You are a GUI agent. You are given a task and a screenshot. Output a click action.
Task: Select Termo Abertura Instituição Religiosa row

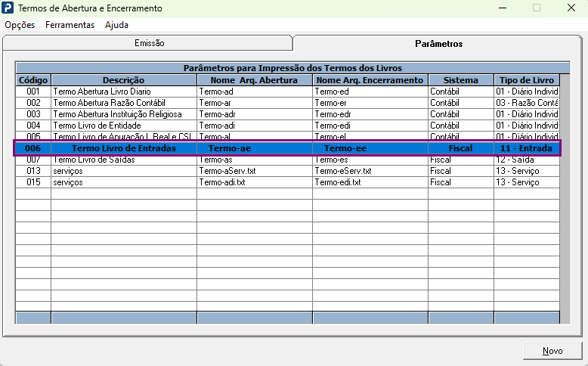pos(124,114)
